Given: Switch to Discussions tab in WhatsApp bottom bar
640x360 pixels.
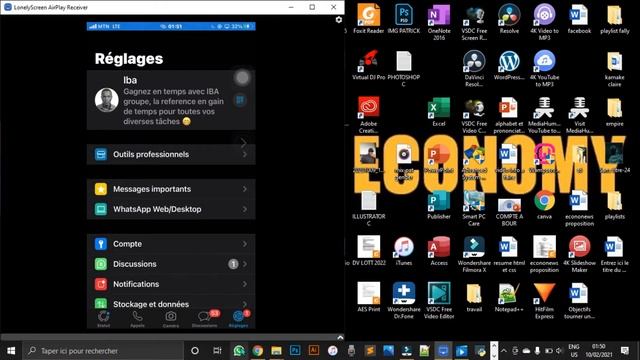Looking at the screenshot, I should tap(205, 319).
